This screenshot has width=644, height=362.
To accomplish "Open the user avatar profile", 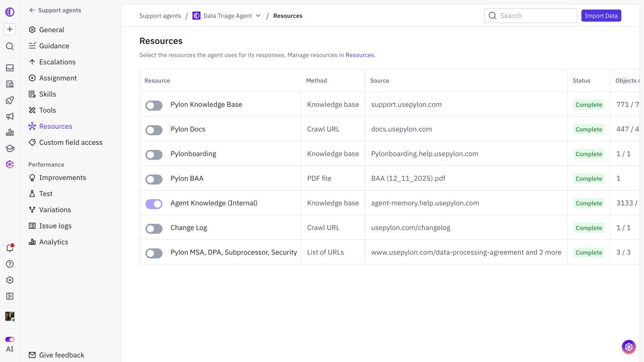I will pyautogui.click(x=10, y=316).
